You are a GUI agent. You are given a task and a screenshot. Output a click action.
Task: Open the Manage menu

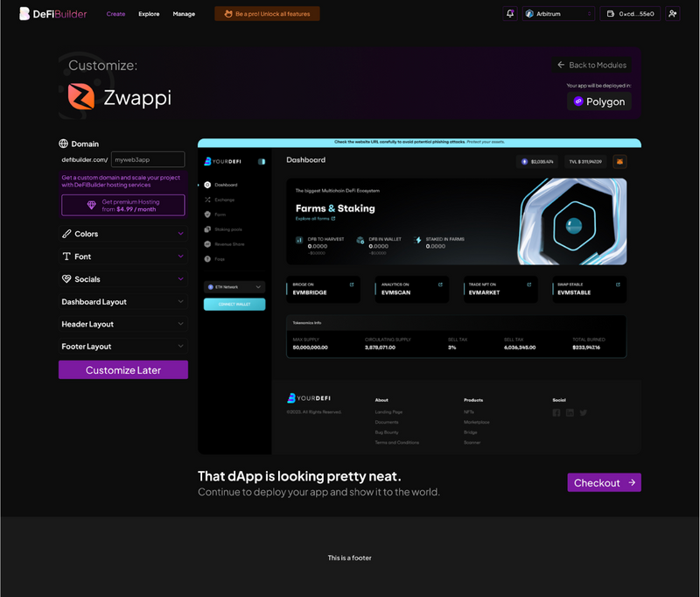click(184, 14)
